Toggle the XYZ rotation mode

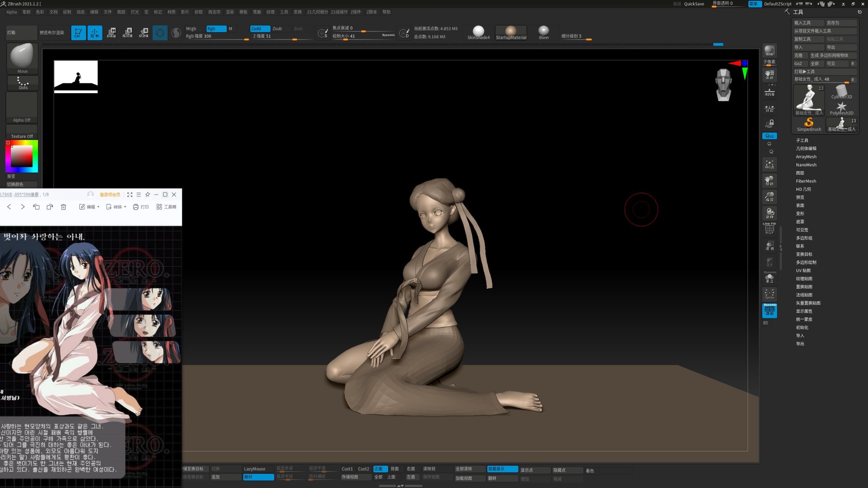[769, 136]
